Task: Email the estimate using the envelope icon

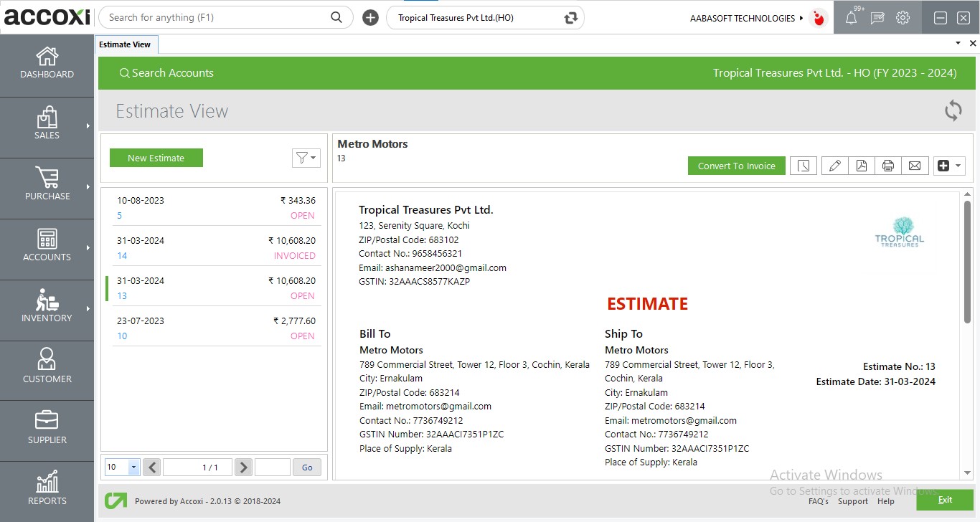Action: (915, 166)
